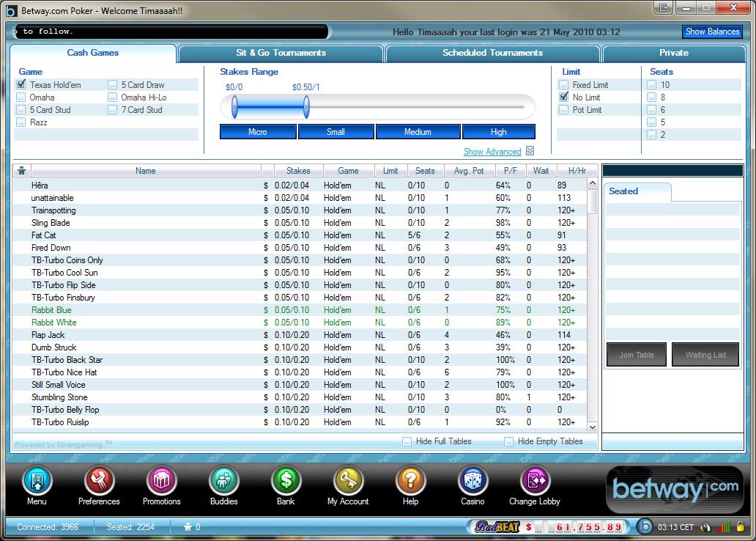This screenshot has height=541, width=756.
Task: Sort table list by Stakes column
Action: pos(298,171)
